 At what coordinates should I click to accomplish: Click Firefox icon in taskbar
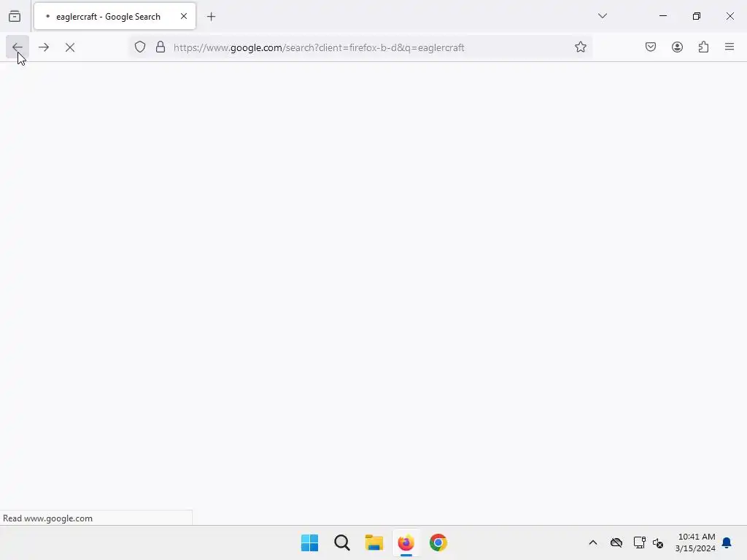[x=406, y=542]
